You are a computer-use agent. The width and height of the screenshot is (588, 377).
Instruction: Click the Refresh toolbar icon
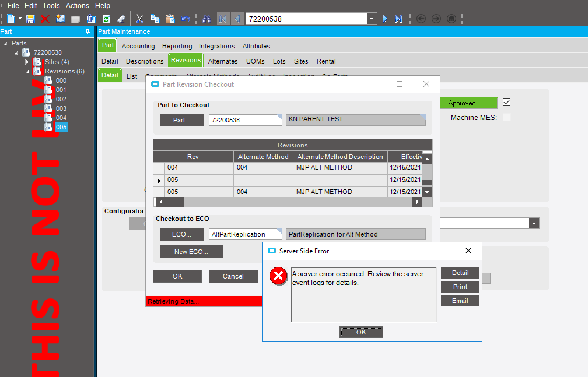point(107,19)
